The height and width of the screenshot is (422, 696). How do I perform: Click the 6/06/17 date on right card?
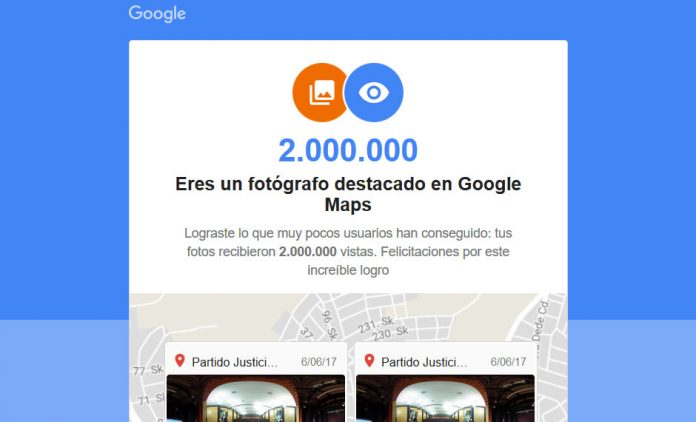(x=508, y=362)
